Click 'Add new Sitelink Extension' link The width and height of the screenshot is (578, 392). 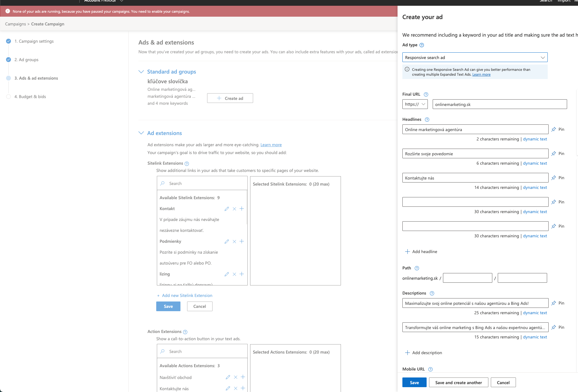[187, 296]
